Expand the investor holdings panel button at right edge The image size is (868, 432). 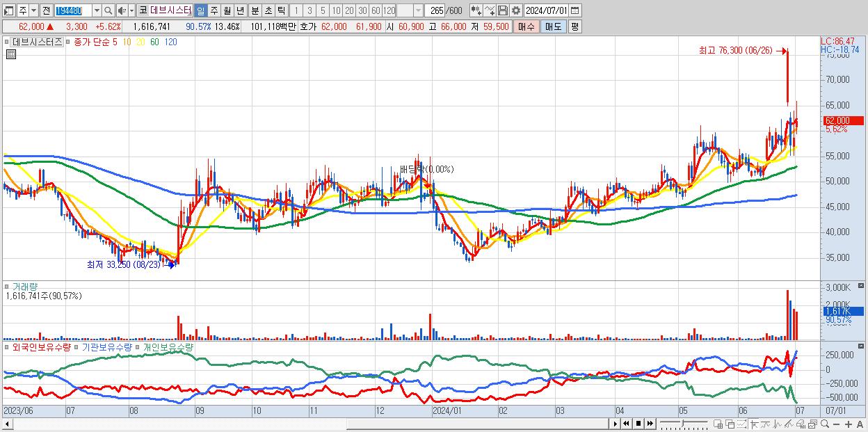click(862, 346)
